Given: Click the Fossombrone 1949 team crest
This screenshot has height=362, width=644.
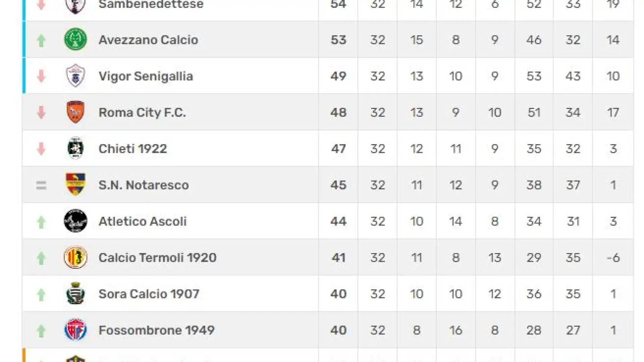Looking at the screenshot, I should point(75,330).
